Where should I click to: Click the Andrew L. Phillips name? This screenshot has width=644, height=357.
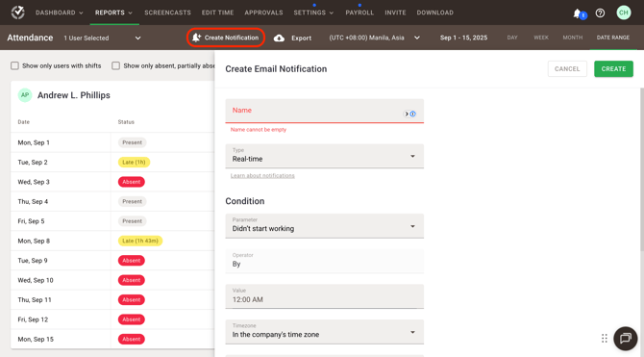point(74,95)
